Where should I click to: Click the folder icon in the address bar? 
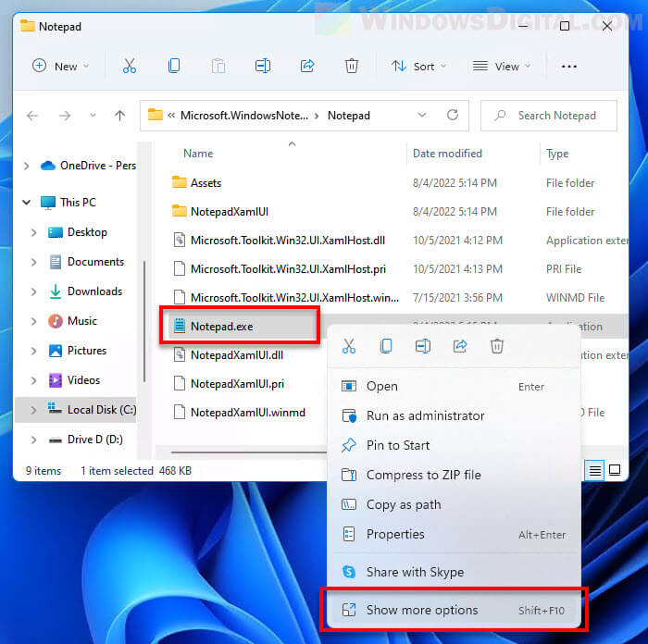point(156,115)
